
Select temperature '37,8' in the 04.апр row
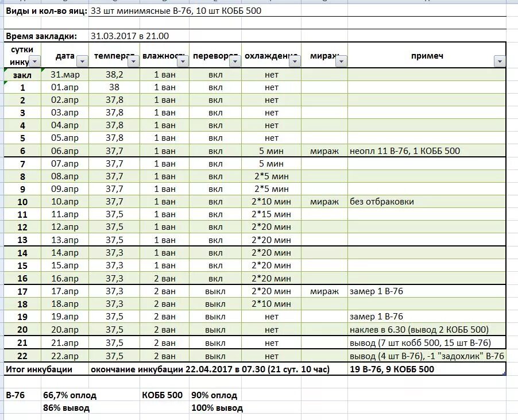click(114, 125)
